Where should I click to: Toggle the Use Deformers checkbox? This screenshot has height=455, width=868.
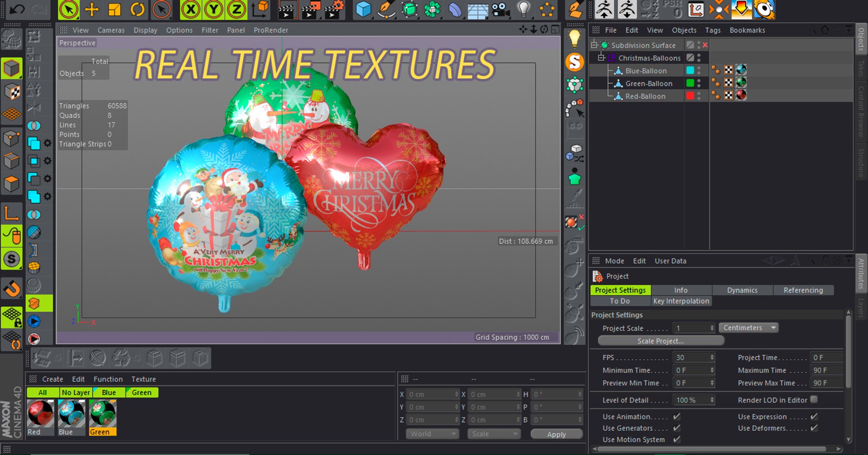[x=814, y=428]
